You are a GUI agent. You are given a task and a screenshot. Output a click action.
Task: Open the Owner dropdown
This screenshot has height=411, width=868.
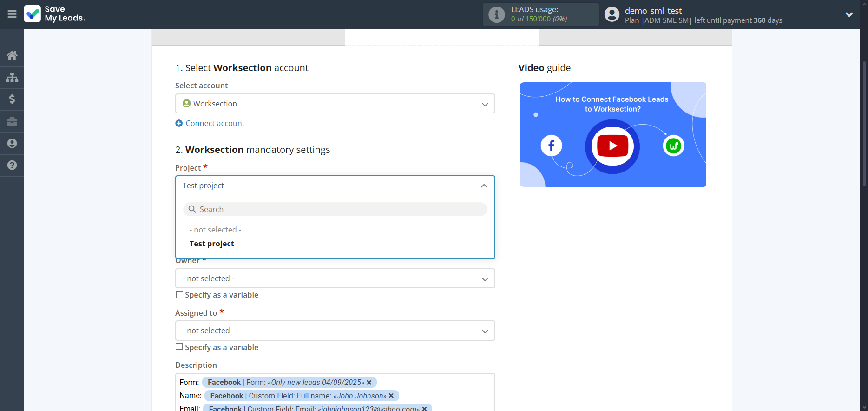[x=335, y=278]
